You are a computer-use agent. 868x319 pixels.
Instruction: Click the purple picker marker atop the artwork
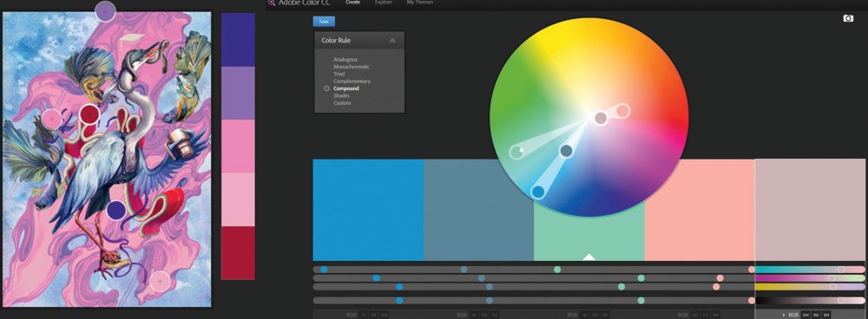(105, 11)
